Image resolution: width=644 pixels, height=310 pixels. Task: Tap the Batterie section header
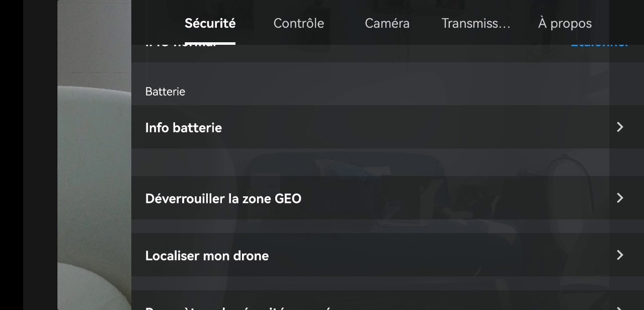165,92
